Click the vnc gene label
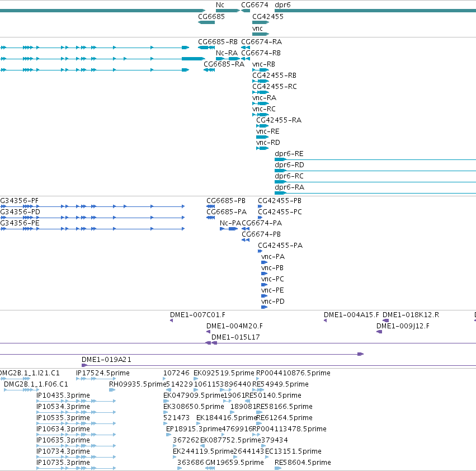Viewport: 476px width, 471px height. click(257, 28)
